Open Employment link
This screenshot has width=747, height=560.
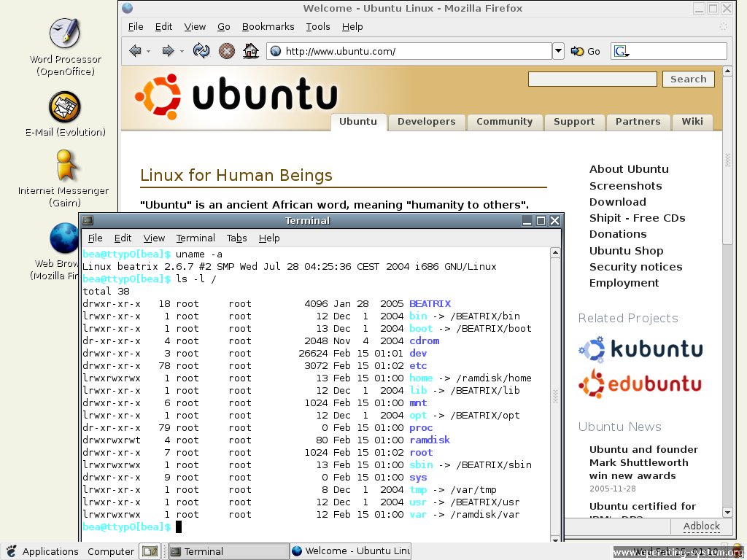(x=624, y=283)
